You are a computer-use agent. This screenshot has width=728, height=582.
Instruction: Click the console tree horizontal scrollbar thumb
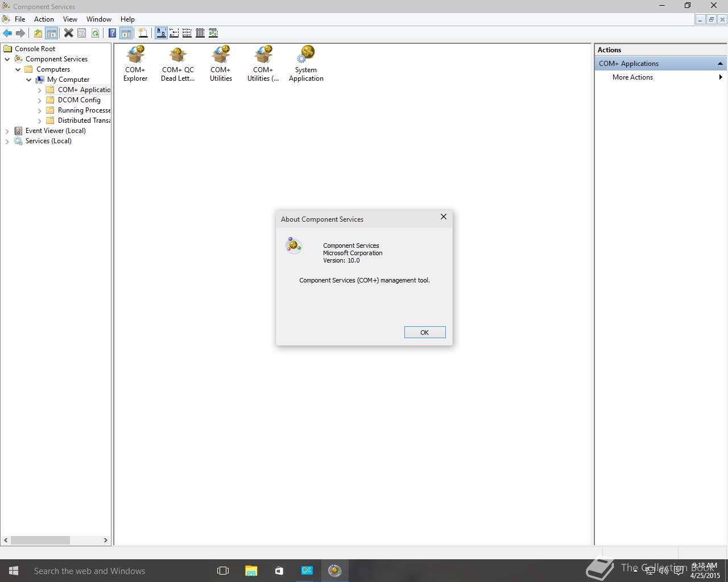pos(40,540)
